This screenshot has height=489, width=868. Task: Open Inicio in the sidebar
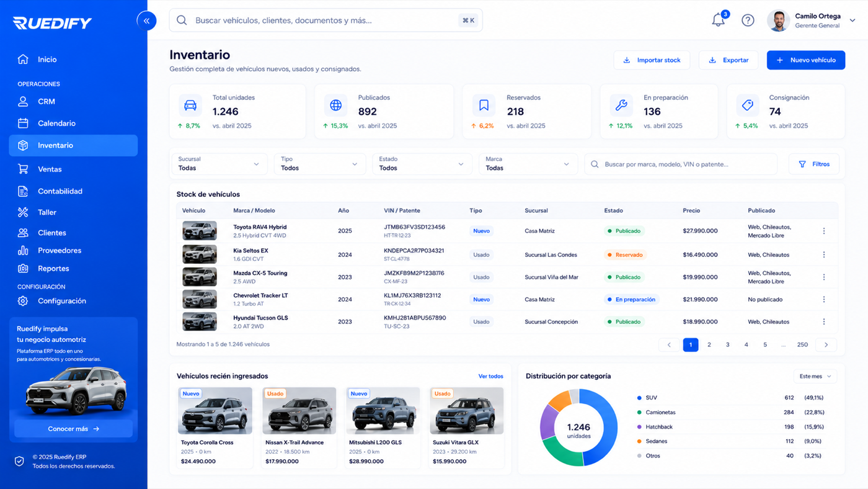73,60
